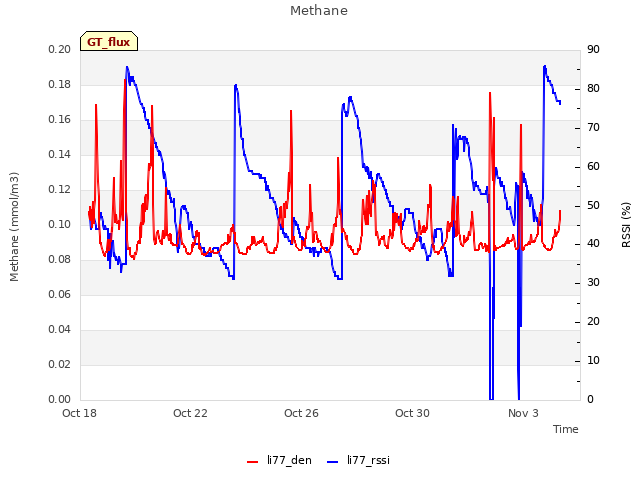Toggle the li77_den legend entry

279,460
